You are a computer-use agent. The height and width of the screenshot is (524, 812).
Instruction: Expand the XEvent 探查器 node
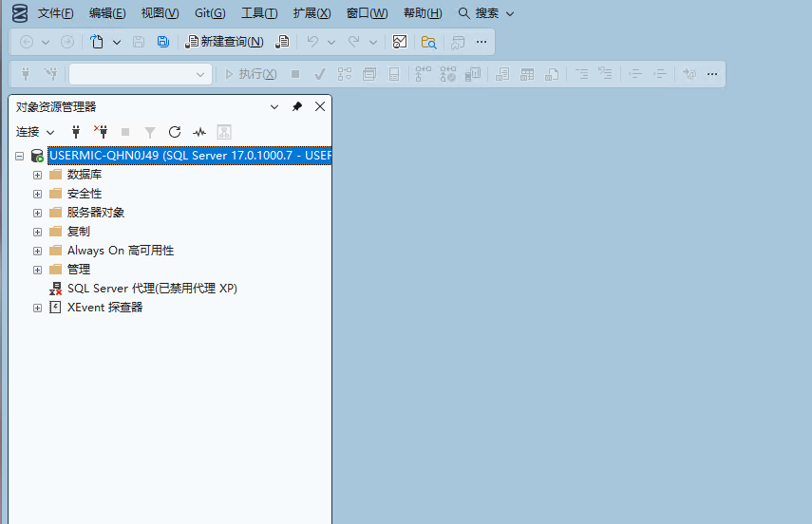click(37, 309)
